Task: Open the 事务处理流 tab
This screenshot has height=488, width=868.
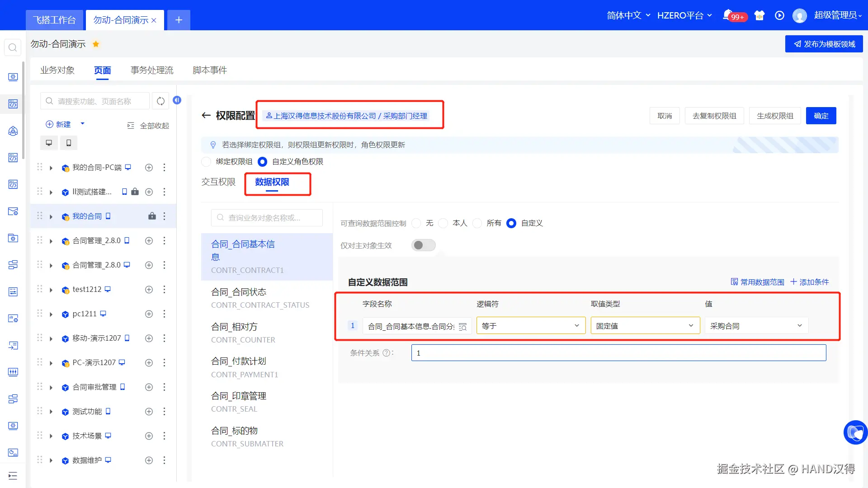Action: [152, 70]
